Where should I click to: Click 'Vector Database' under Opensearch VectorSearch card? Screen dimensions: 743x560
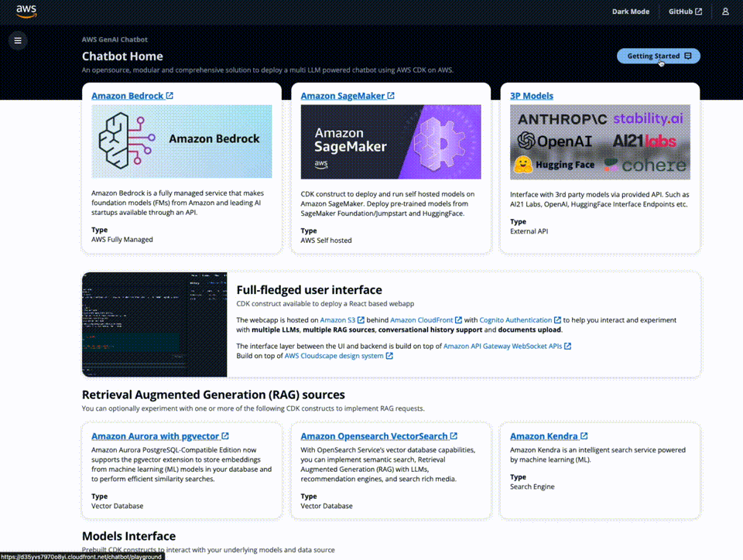click(327, 506)
